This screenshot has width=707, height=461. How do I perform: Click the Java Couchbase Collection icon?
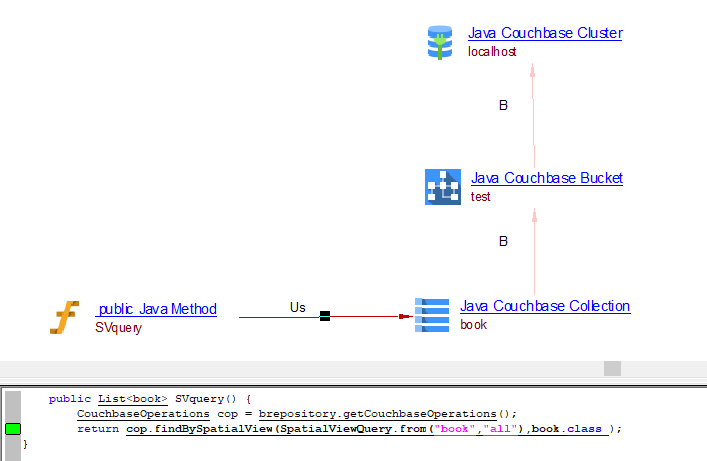click(x=432, y=314)
